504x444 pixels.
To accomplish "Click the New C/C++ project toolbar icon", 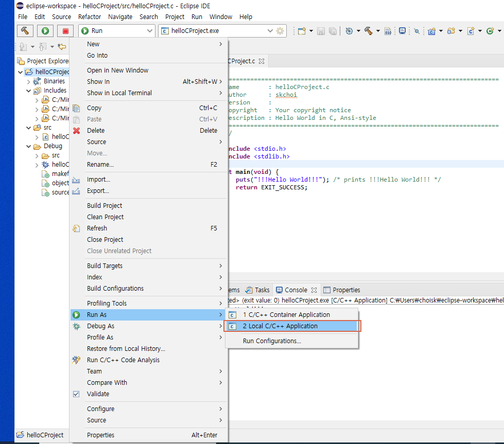I will tap(432, 31).
